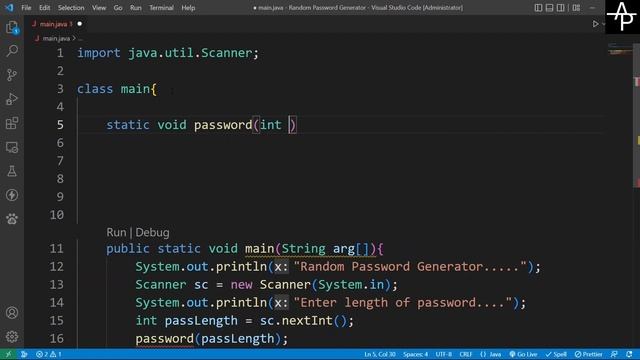Expand the breadcrumb ellipsis after main.java
Image resolution: width=640 pixels, height=360 pixels.
pos(80,38)
